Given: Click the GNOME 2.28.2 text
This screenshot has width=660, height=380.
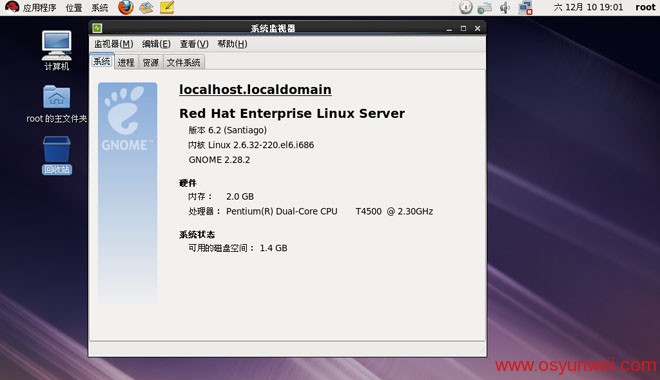Looking at the screenshot, I should click(219, 160).
